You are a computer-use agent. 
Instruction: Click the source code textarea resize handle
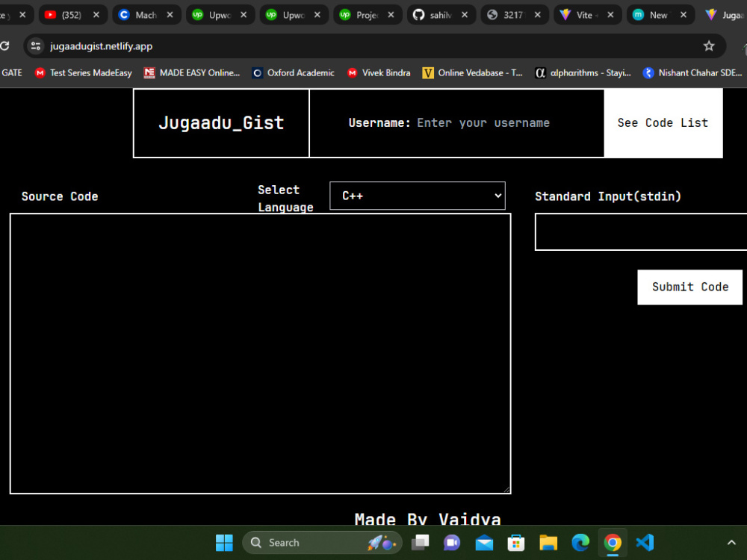pos(506,489)
